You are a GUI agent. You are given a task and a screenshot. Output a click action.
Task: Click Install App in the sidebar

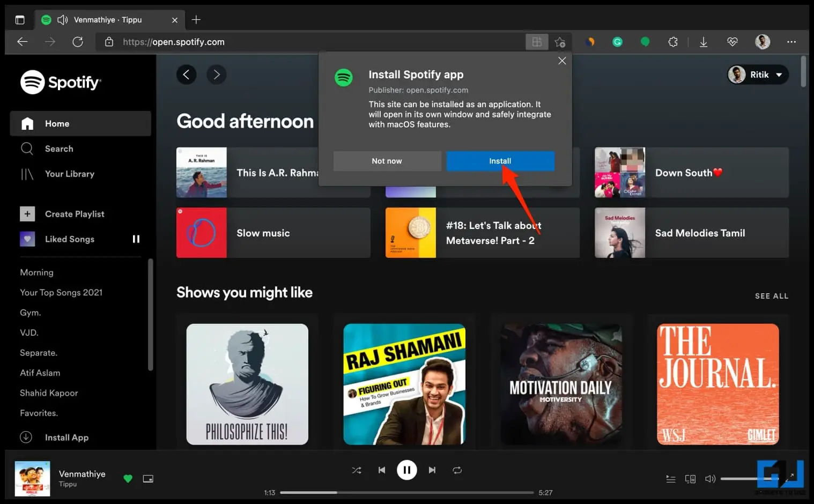tap(54, 438)
